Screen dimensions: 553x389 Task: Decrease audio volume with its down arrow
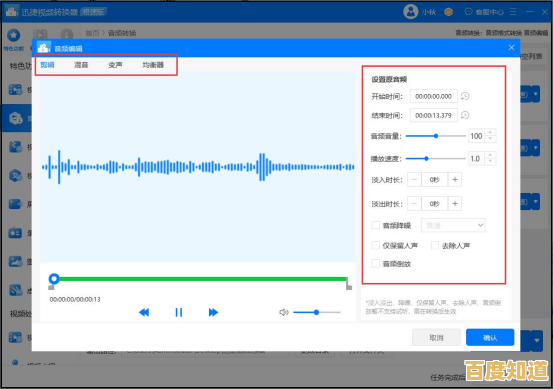click(490, 139)
